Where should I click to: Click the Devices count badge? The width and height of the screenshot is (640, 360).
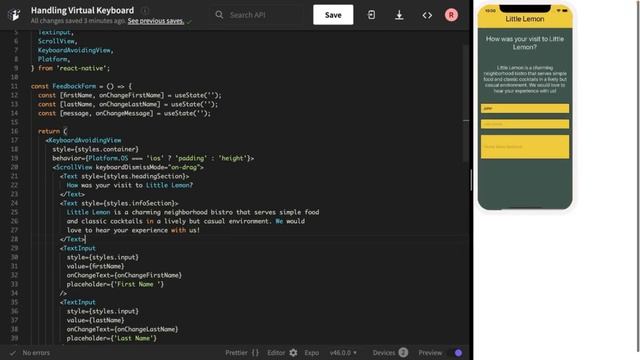pos(403,352)
